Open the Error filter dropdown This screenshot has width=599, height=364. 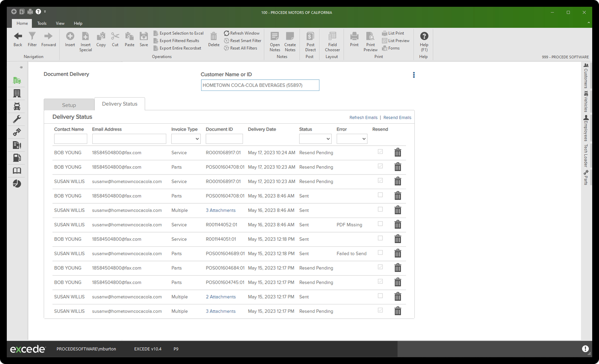click(x=352, y=139)
